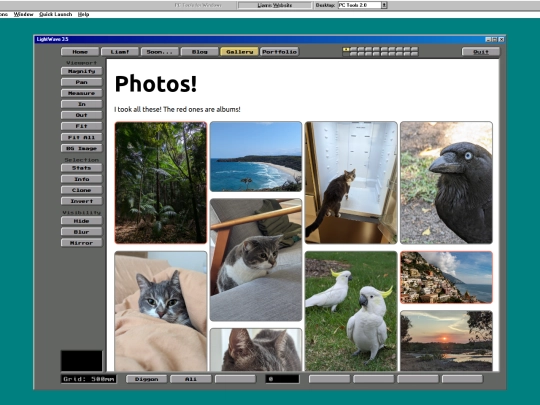Open the black crow photo
540x405 pixels.
pyautogui.click(x=446, y=183)
